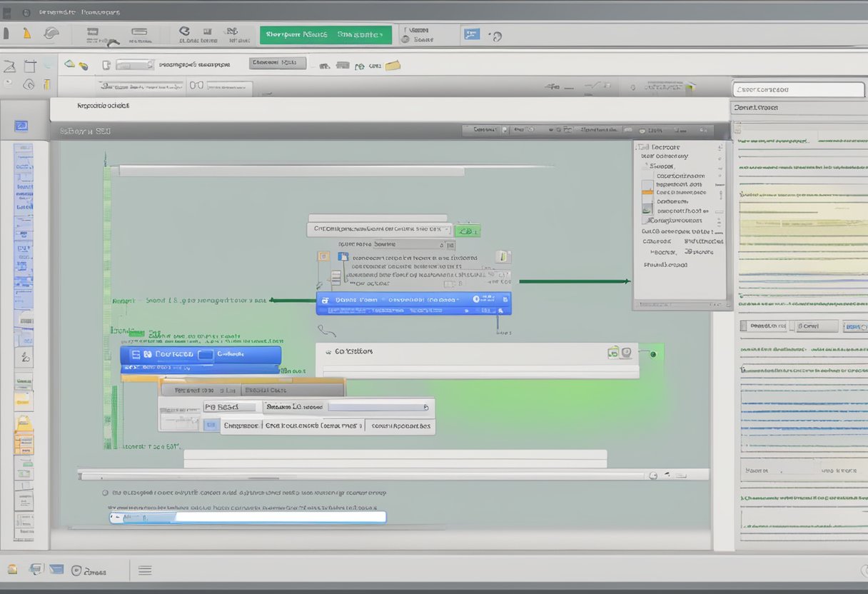Click the gray button in second toolbar row
The width and height of the screenshot is (868, 594).
tap(278, 64)
